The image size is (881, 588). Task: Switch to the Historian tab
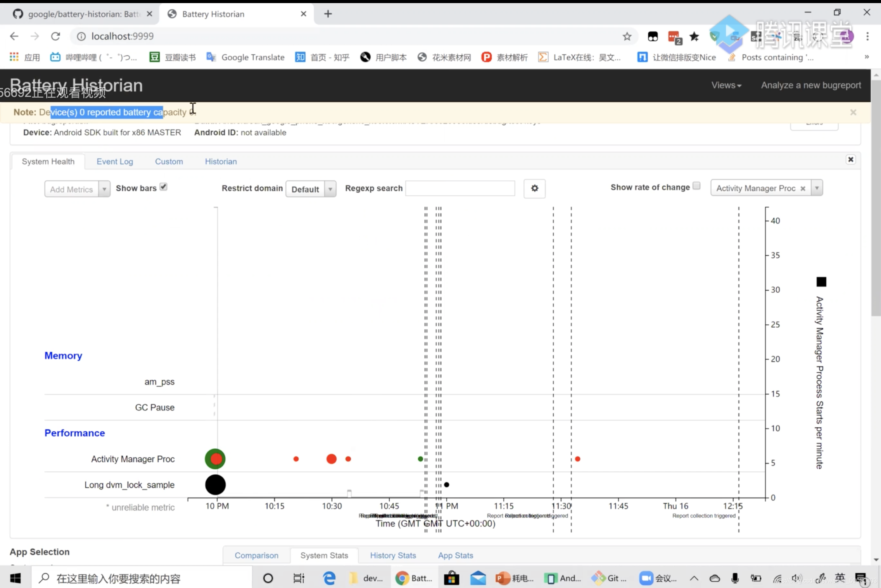[x=221, y=162]
